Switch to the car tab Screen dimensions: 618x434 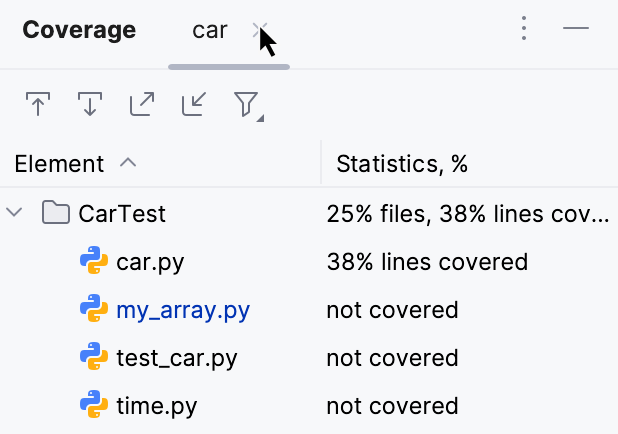(210, 30)
